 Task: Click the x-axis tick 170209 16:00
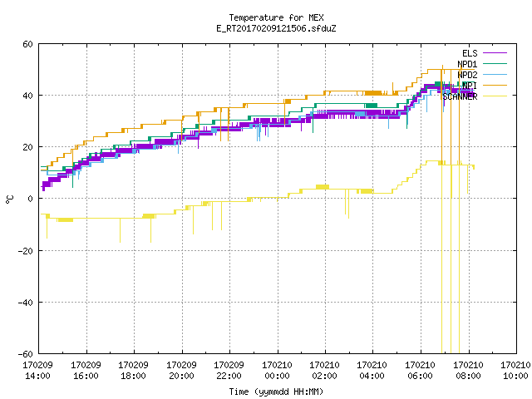point(86,371)
